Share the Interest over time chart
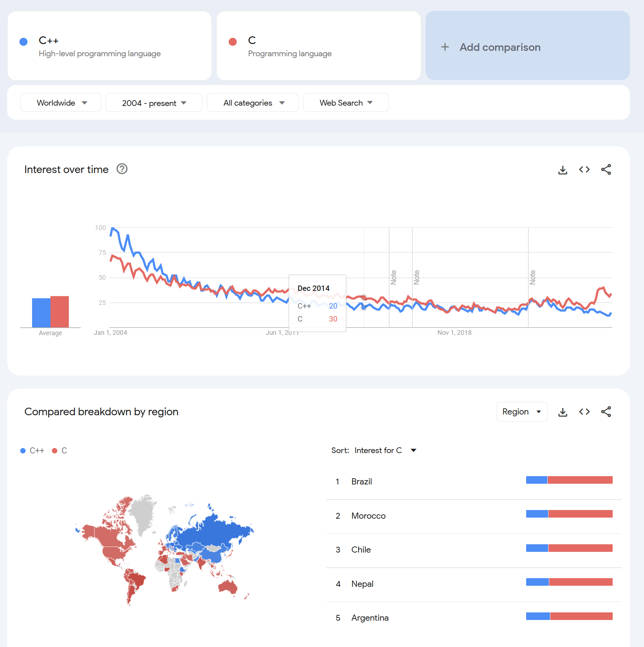The image size is (644, 647). click(x=606, y=170)
